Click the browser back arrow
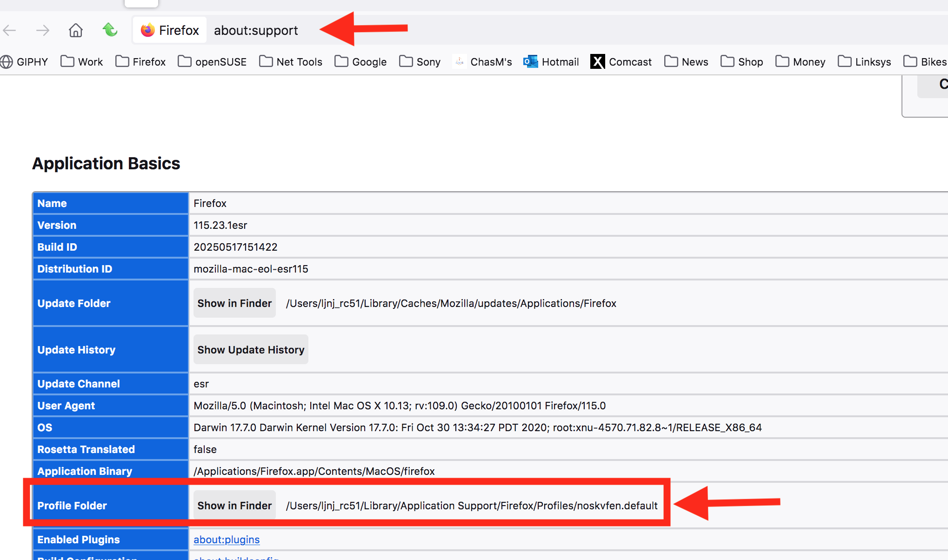 10,31
